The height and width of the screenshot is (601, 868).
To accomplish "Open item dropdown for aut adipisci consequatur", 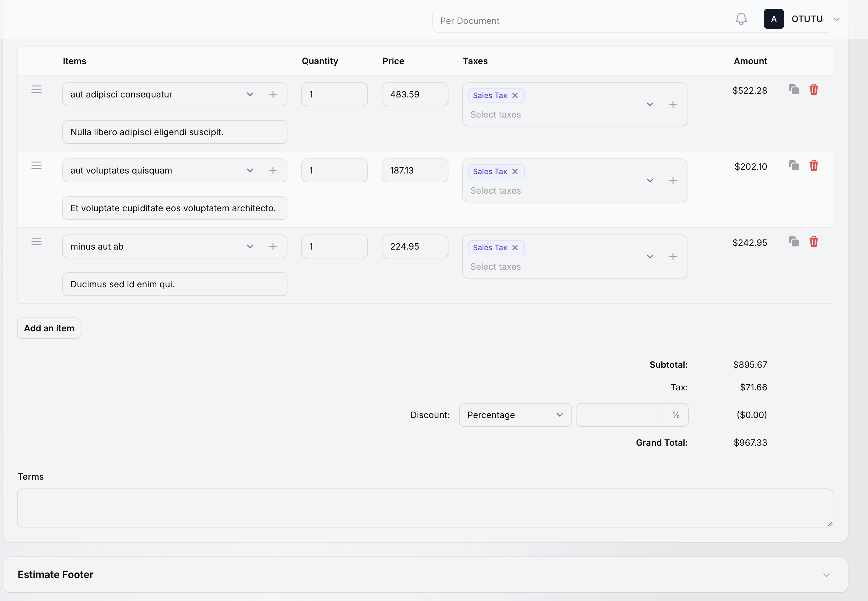I will coord(249,95).
